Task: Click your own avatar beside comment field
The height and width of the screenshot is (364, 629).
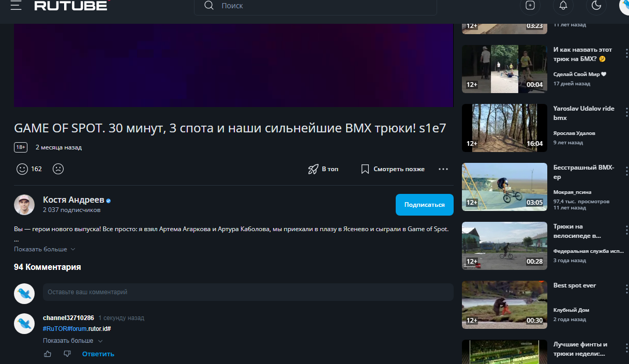Action: pyautogui.click(x=24, y=294)
